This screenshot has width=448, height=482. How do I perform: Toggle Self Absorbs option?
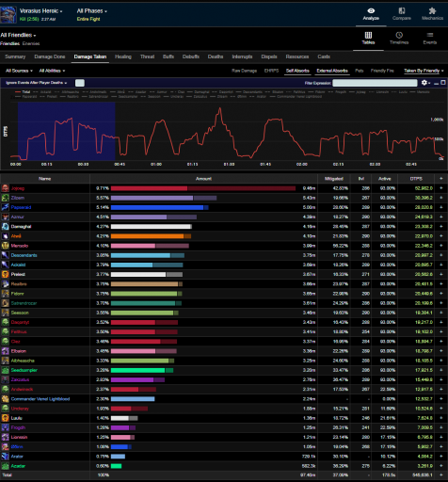(297, 71)
